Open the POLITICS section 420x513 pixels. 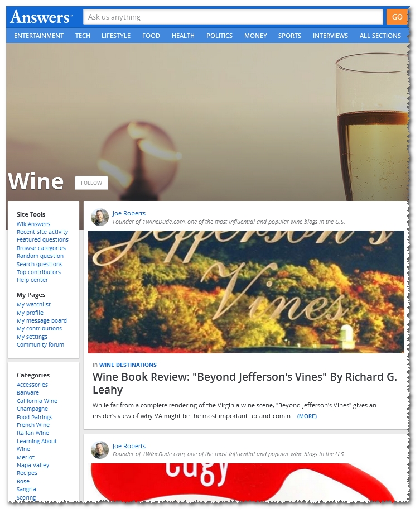coord(219,36)
